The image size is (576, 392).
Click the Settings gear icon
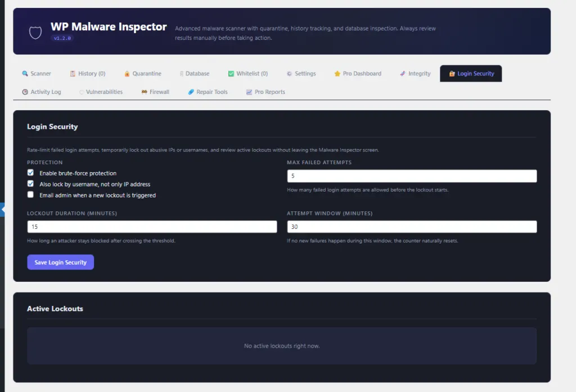tap(289, 73)
